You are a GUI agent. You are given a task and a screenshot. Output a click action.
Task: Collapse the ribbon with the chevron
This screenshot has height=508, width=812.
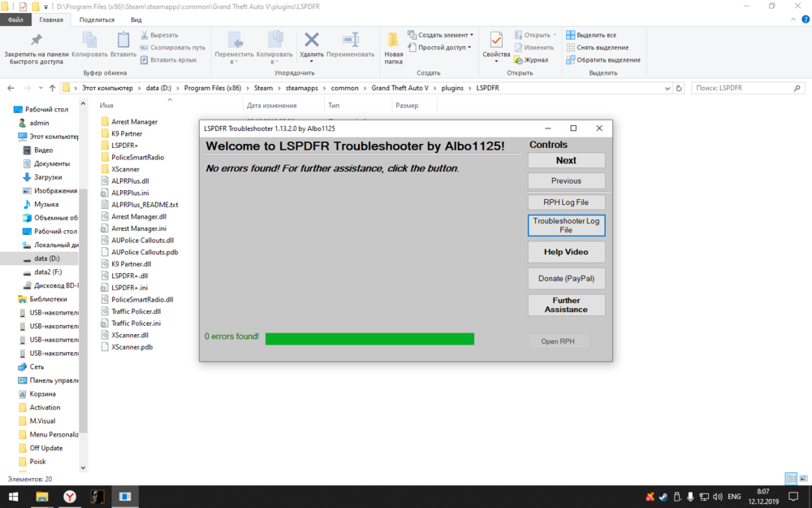click(x=793, y=20)
